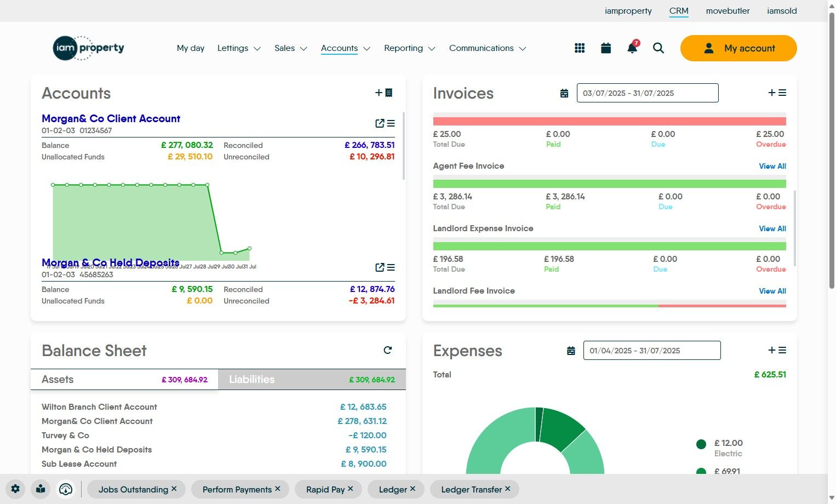Click the £ 625.51 expenses total
The image size is (836, 504).
[770, 375]
